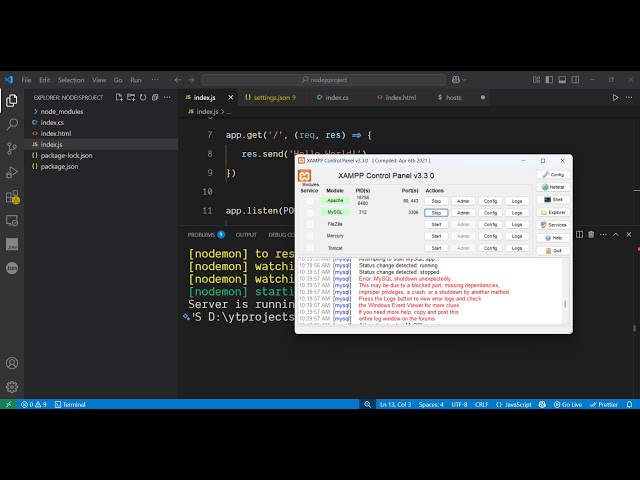The width and height of the screenshot is (640, 480).
Task: Open the Output panel tab
Action: (246, 235)
